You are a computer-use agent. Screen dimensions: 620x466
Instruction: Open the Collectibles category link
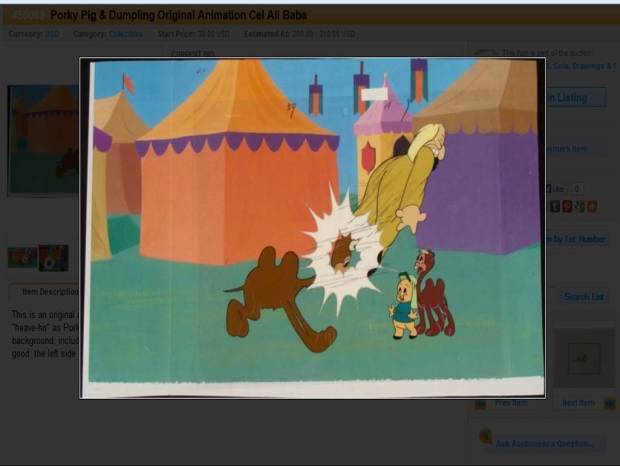coord(125,34)
